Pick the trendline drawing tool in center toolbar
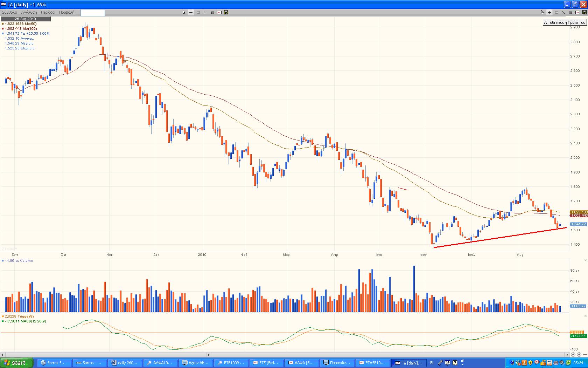This screenshot has height=368, width=588. 205,12
